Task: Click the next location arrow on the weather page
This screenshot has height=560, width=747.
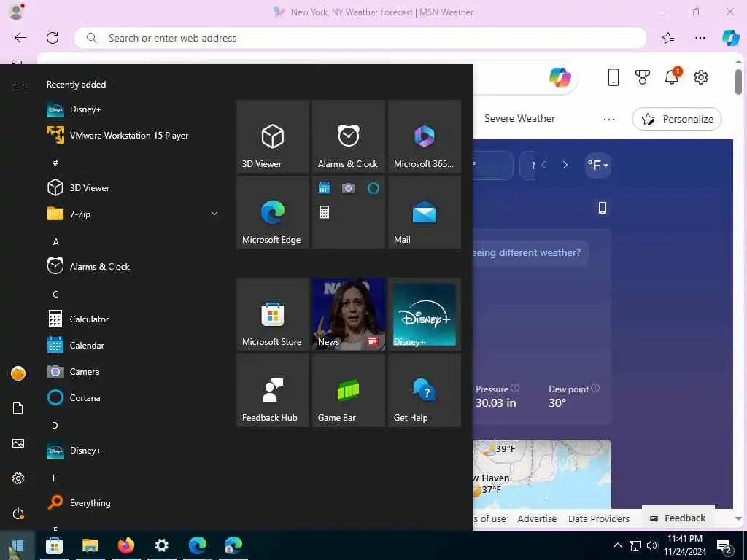Action: 565,166
